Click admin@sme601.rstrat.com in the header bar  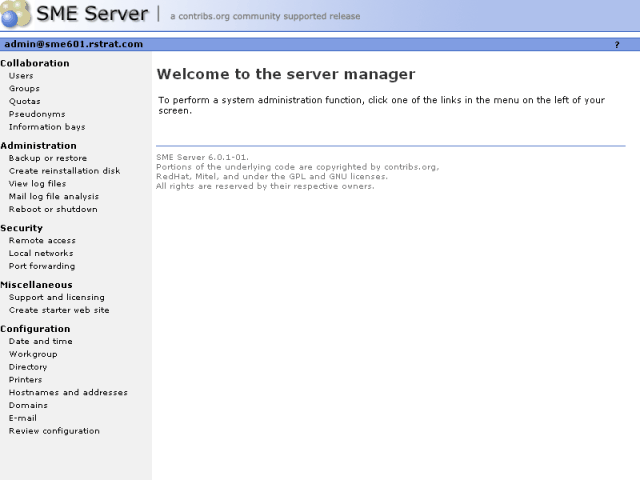click(73, 44)
